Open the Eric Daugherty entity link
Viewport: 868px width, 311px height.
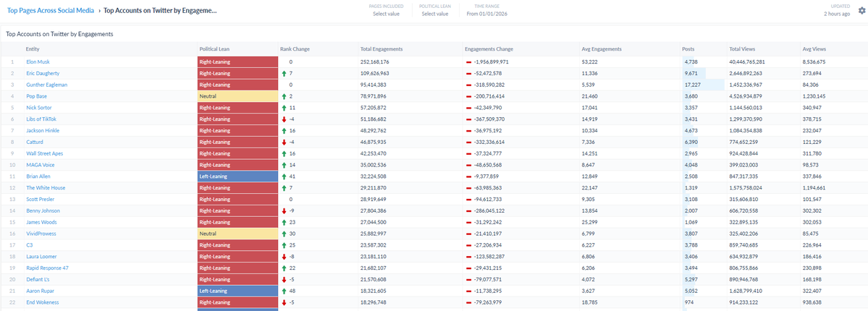[43, 74]
